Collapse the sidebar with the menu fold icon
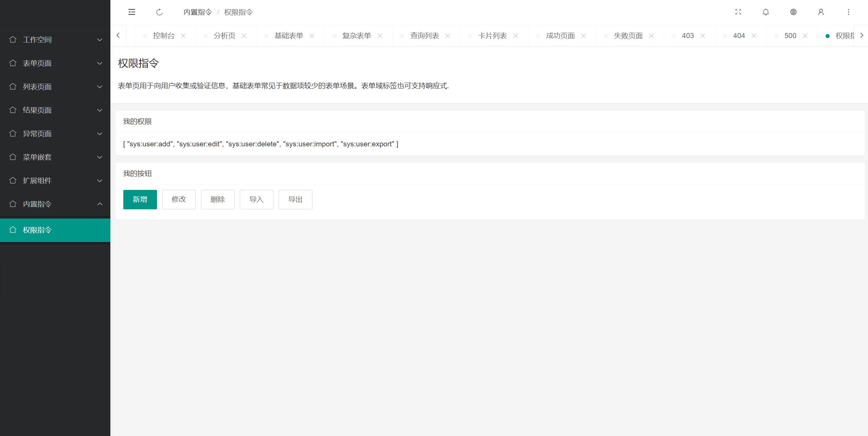 [132, 12]
